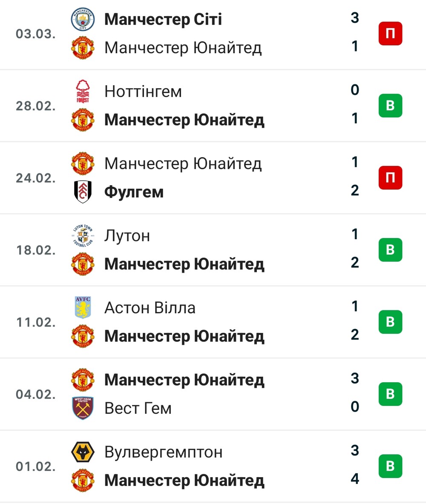Open the 11.02 match date row

(213, 322)
